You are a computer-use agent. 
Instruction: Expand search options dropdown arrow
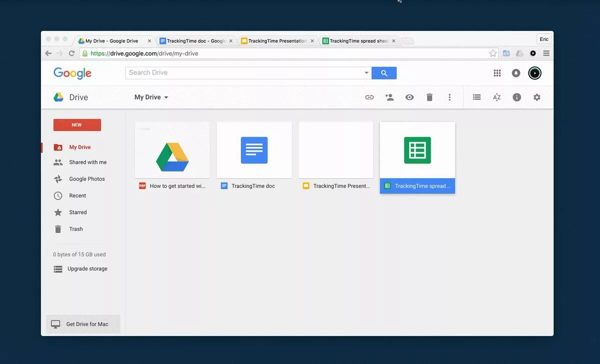point(366,73)
